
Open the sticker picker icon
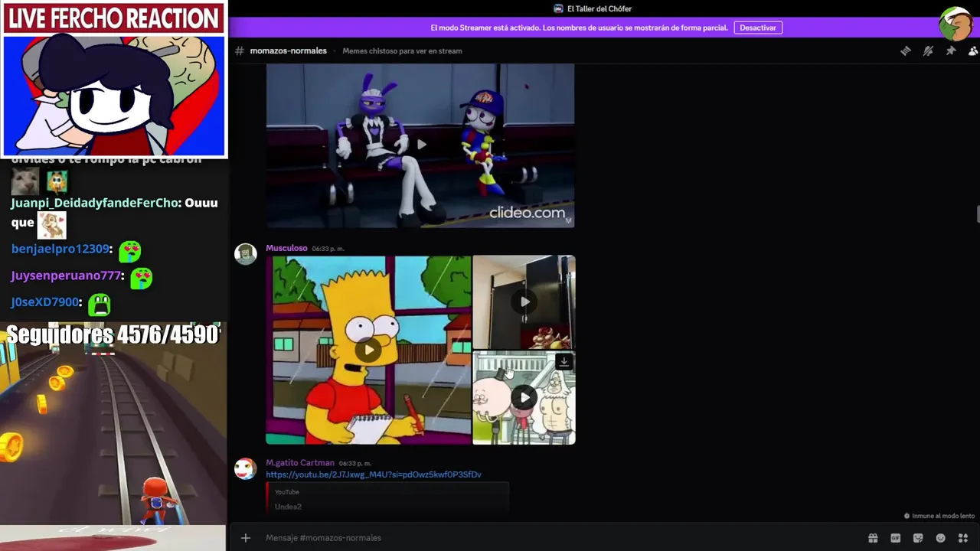click(x=918, y=538)
